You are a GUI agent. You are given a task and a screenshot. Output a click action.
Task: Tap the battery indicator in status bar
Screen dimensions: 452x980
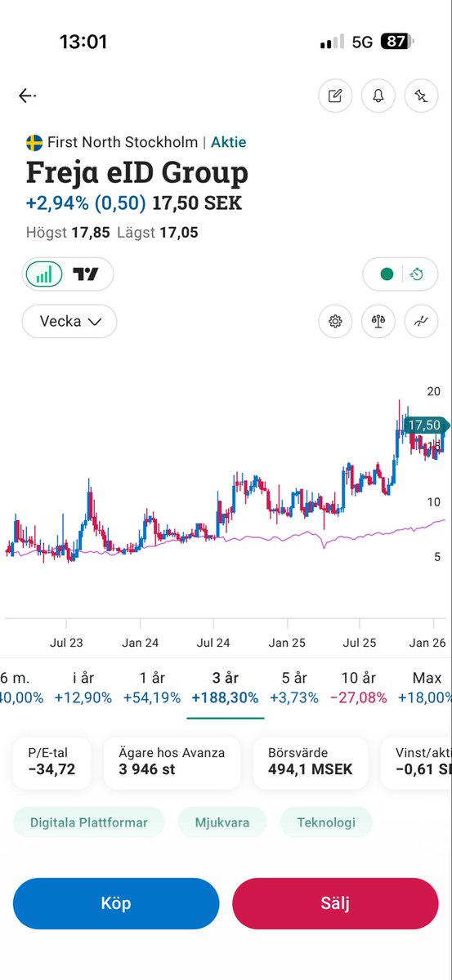click(x=397, y=42)
